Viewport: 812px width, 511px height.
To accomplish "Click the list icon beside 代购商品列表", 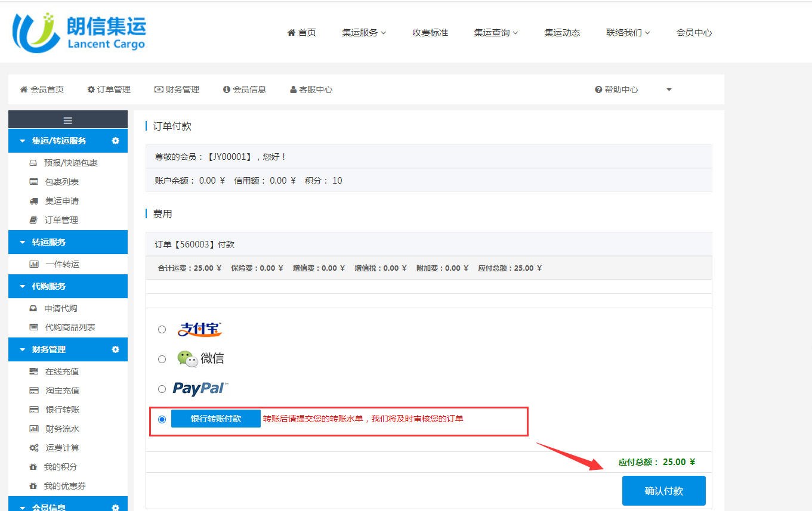I will pos(33,327).
